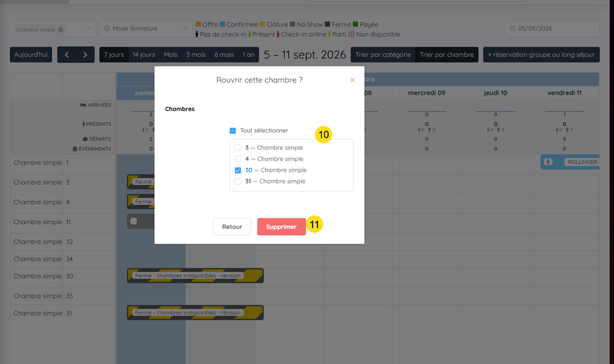Image resolution: width=614 pixels, height=364 pixels.
Task: Click Fermé closure bar on room 3
Action: tap(141, 182)
